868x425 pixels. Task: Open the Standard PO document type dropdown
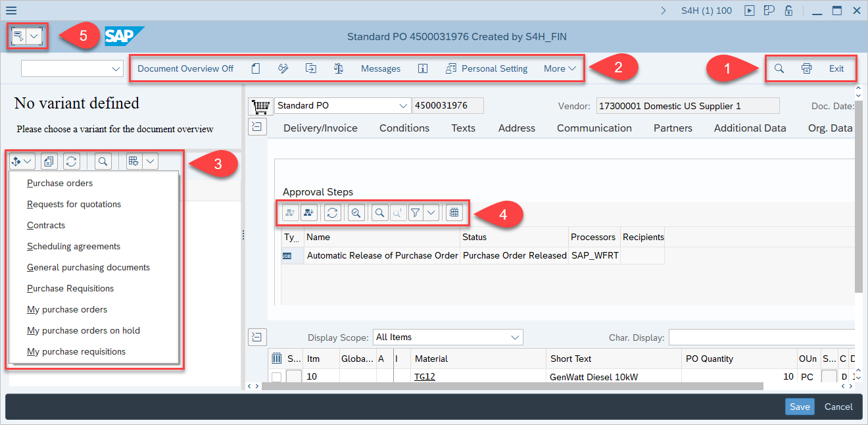(403, 106)
